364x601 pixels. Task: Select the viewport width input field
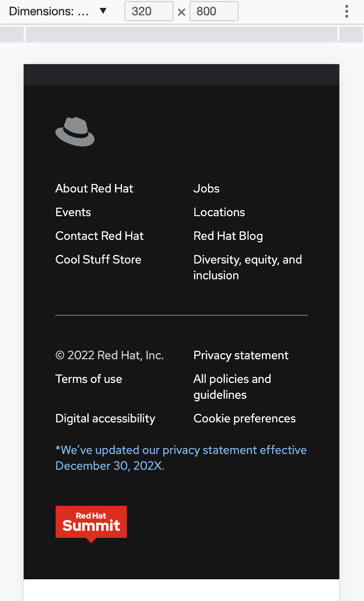[x=148, y=11]
